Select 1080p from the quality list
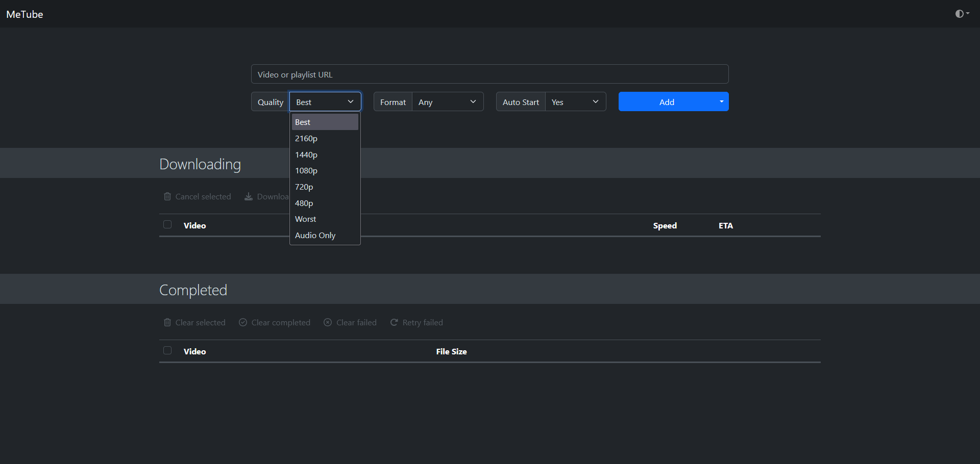 pos(325,170)
